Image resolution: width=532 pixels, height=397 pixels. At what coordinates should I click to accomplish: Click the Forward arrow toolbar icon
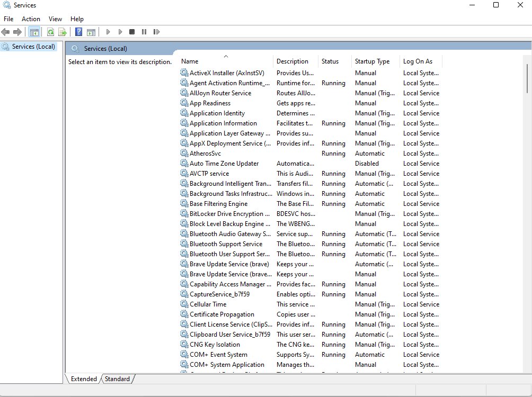tap(17, 32)
